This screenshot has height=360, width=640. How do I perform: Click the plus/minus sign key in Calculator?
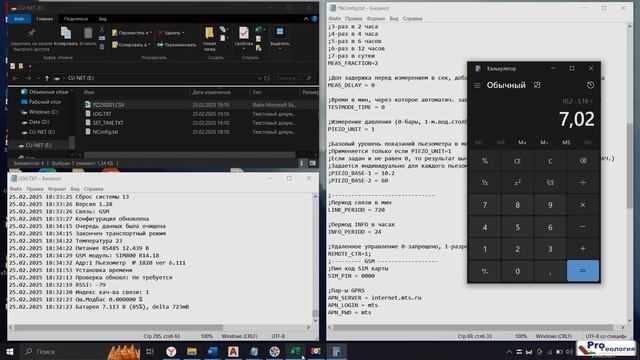point(485,271)
